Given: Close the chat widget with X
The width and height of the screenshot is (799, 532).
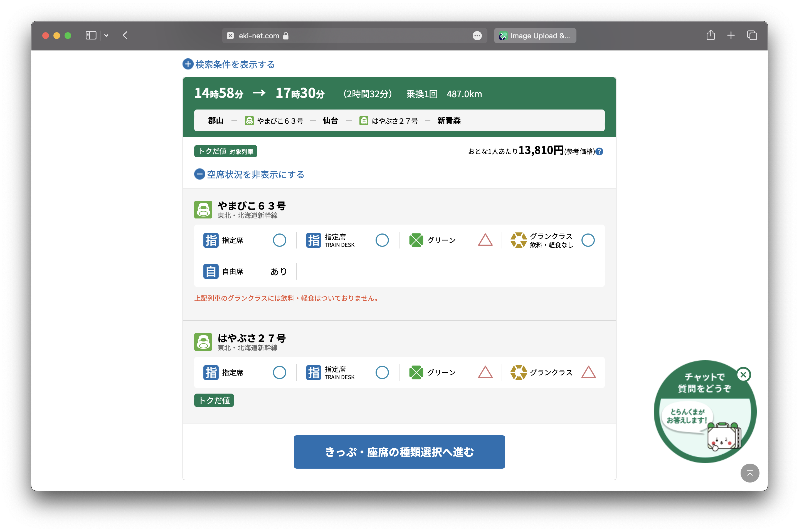Looking at the screenshot, I should click(743, 375).
